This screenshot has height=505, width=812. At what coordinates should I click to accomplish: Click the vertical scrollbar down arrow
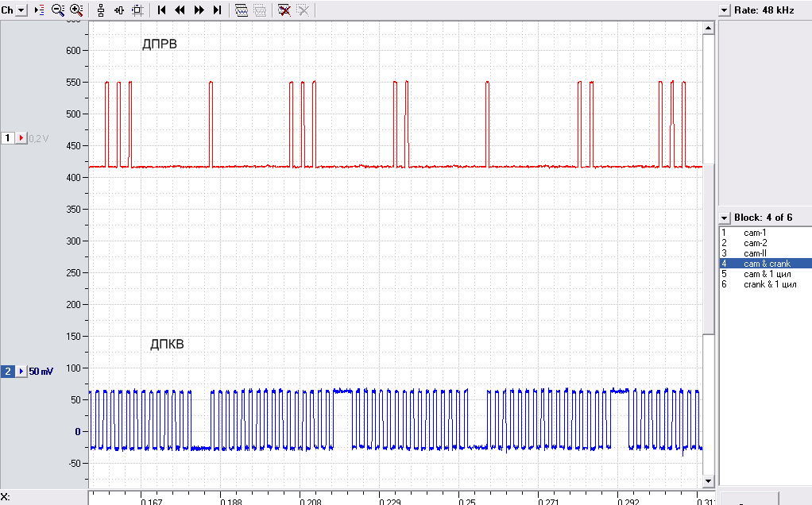pos(709,481)
